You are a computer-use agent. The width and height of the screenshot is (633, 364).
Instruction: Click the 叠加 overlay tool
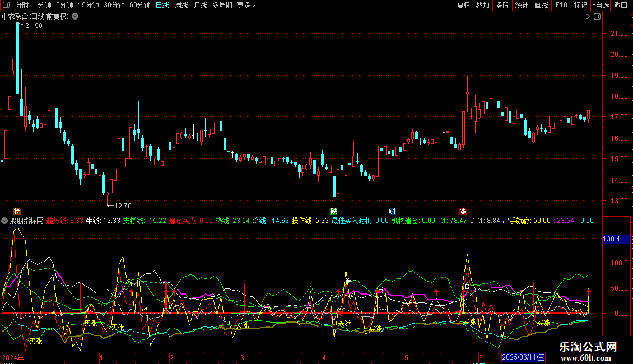[482, 5]
